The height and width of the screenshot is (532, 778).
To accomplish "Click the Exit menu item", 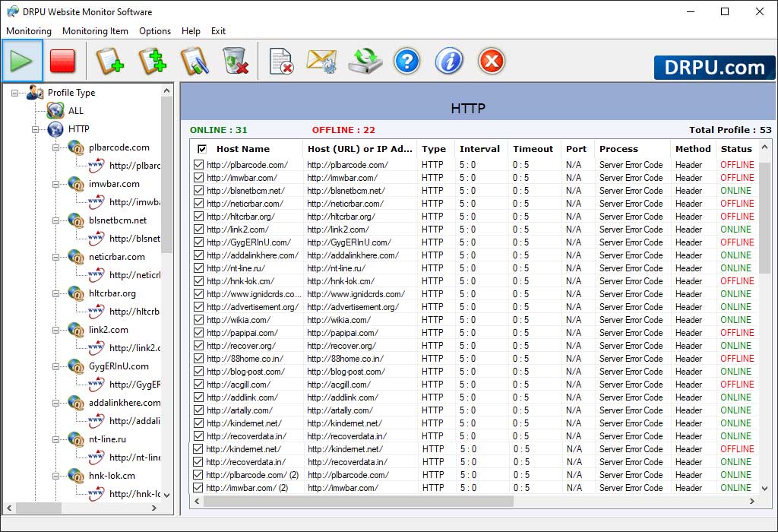I will click(x=218, y=30).
